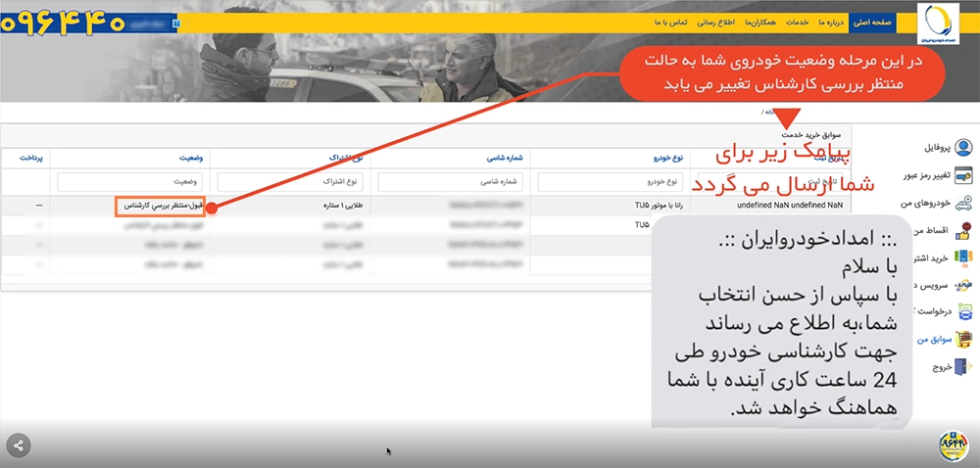Image resolution: width=980 pixels, height=468 pixels.
Task: Open the خدمات menu item
Action: [x=797, y=22]
